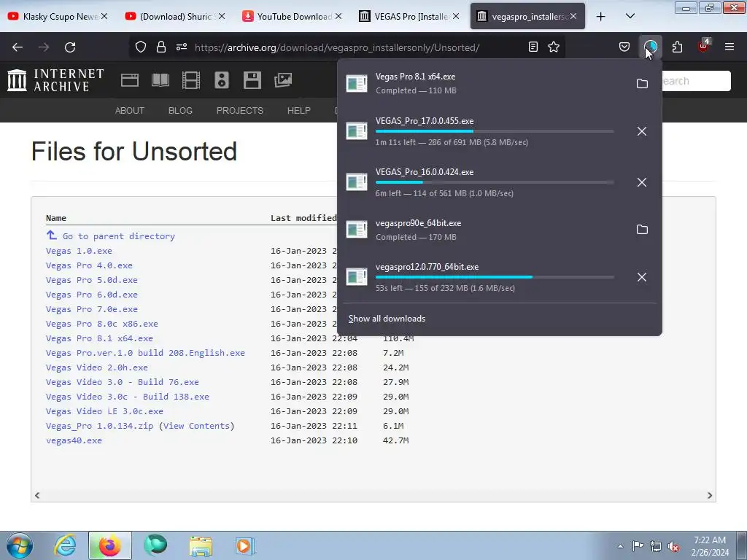Open Windows Media Player on taskbar
The image size is (747, 560).
click(x=245, y=545)
